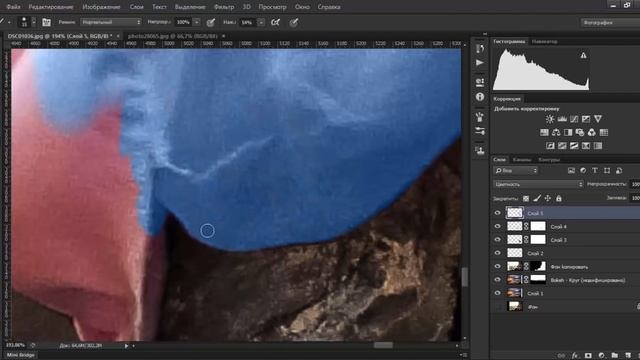This screenshot has width=640, height=360.
Task: Open the brush opacity slider arrow
Action: (197, 22)
